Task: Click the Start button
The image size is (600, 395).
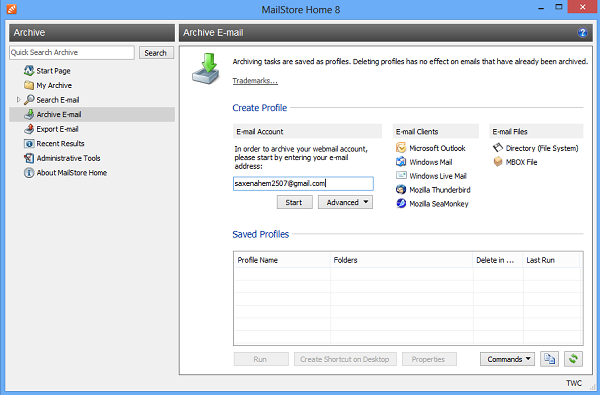Action: pyautogui.click(x=294, y=202)
